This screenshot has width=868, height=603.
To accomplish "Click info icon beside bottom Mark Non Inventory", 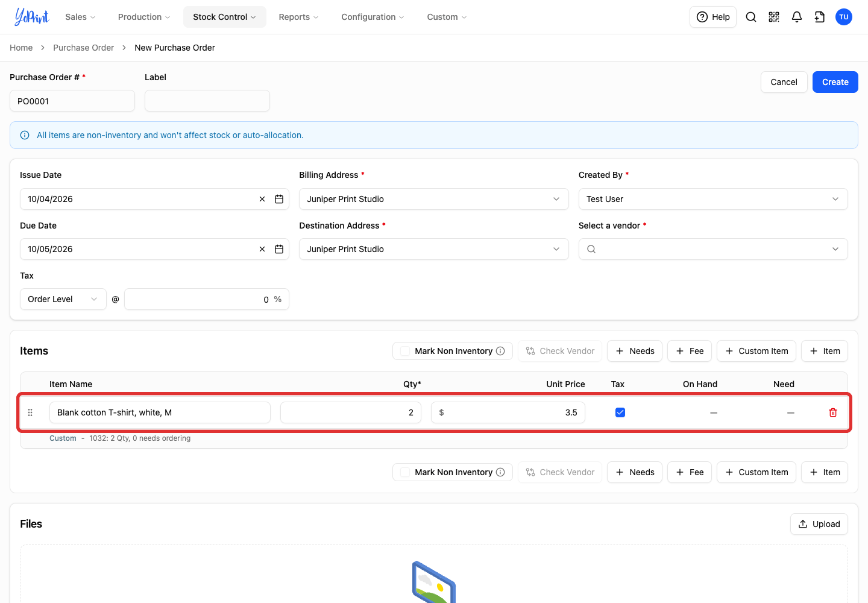I will [500, 472].
